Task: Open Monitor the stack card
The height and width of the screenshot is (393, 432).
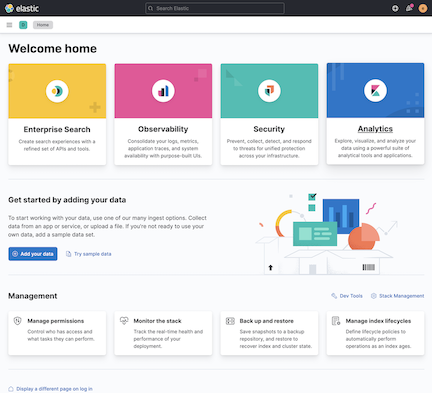Action: [163, 333]
